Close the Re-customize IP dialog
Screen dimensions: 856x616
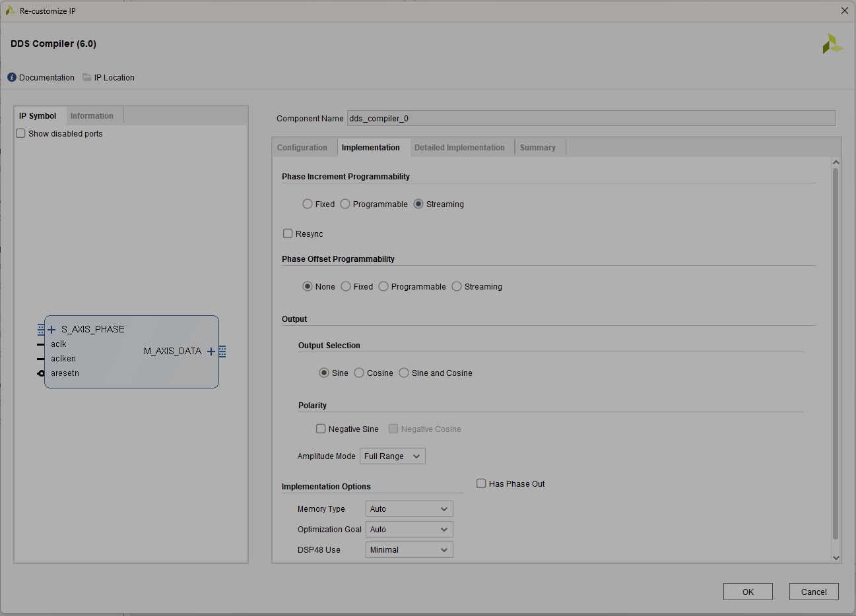(x=845, y=11)
